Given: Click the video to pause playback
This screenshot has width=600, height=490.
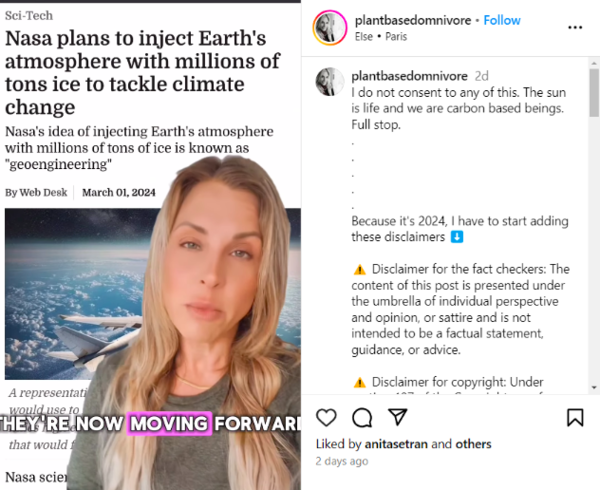Looking at the screenshot, I should click(x=150, y=246).
